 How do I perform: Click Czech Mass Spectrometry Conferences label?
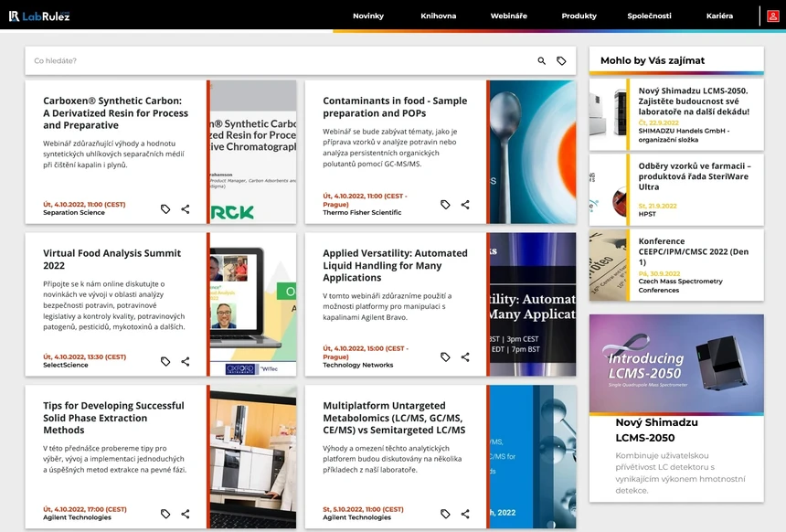680,286
